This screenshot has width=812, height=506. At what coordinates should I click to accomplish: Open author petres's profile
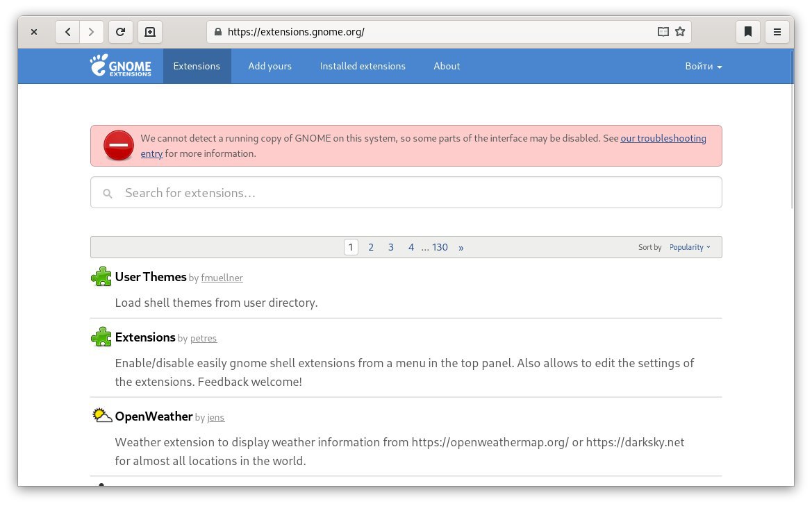pos(203,338)
